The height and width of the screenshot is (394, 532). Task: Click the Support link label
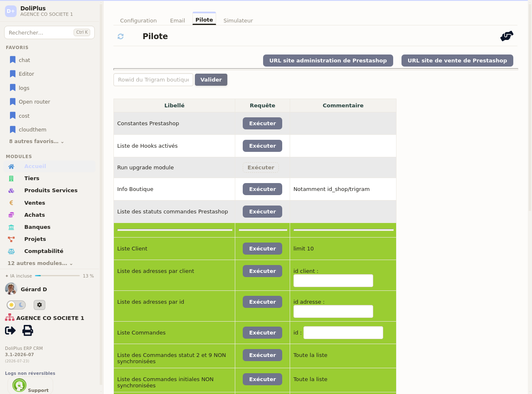38,390
